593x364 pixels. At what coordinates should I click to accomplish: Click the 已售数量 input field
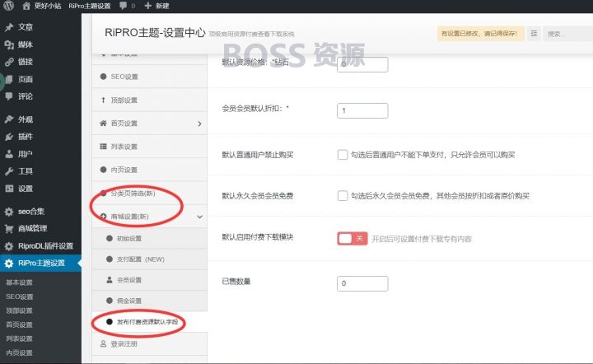(x=362, y=283)
